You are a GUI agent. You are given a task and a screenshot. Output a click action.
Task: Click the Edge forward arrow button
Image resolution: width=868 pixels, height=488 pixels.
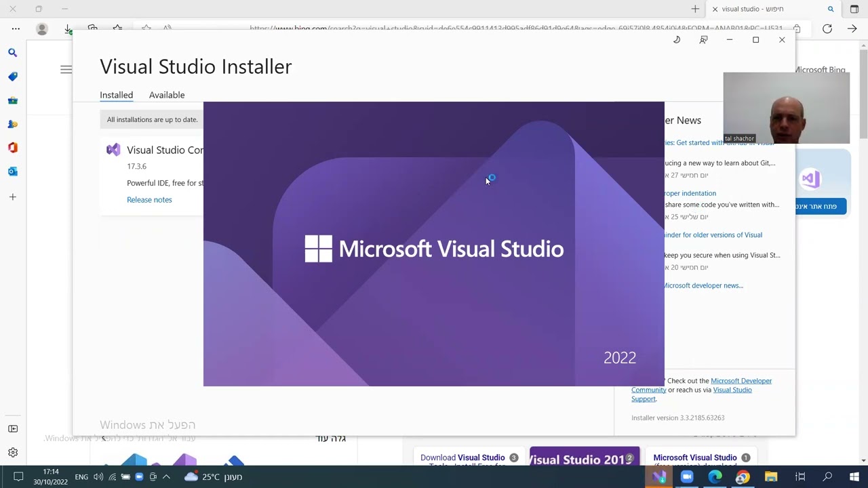pyautogui.click(x=852, y=29)
